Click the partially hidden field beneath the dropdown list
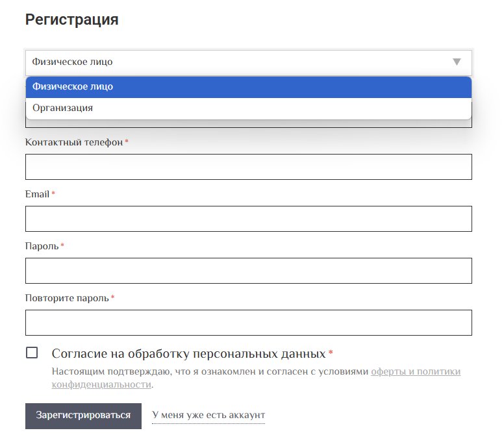 click(x=249, y=124)
